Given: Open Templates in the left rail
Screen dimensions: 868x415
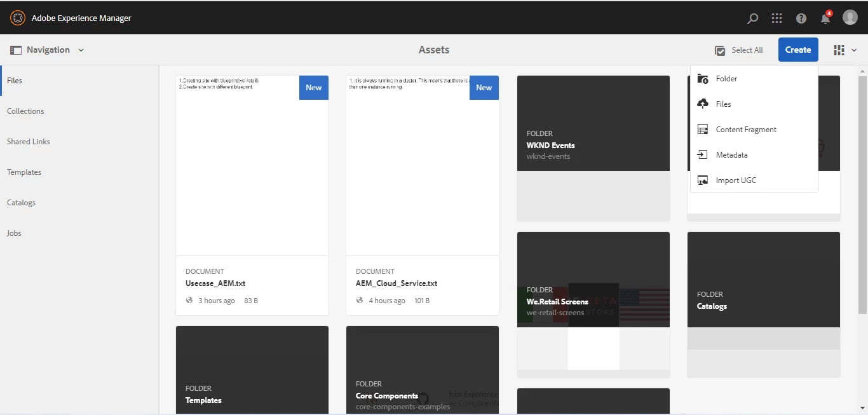Looking at the screenshot, I should pyautogui.click(x=79, y=172).
